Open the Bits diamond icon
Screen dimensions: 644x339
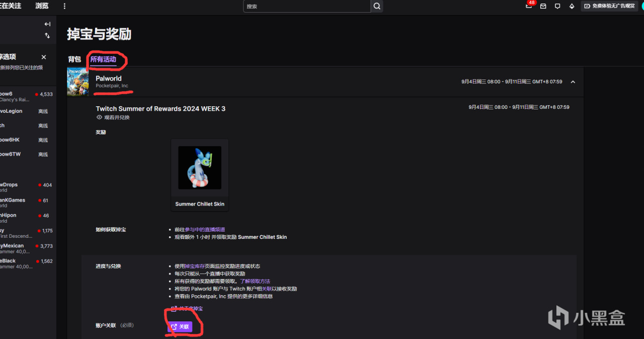tap(572, 6)
